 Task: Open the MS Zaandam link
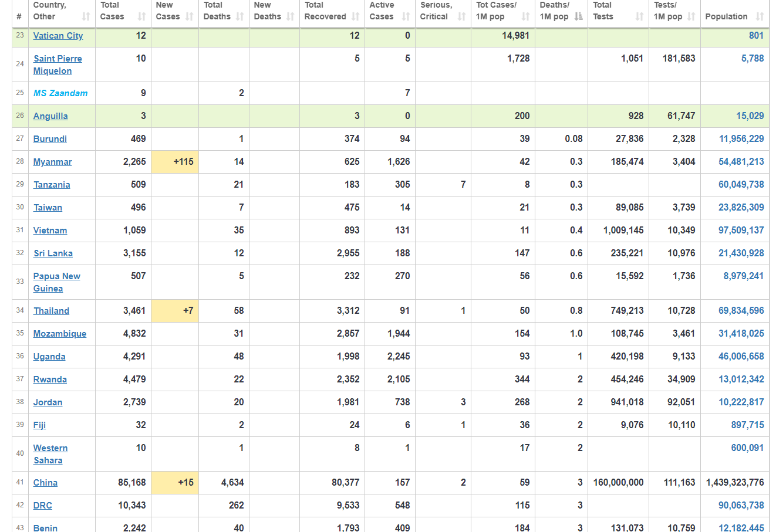pos(60,93)
